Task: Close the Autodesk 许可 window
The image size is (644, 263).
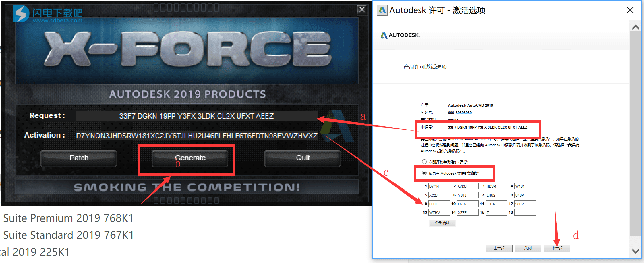Action: [x=630, y=10]
